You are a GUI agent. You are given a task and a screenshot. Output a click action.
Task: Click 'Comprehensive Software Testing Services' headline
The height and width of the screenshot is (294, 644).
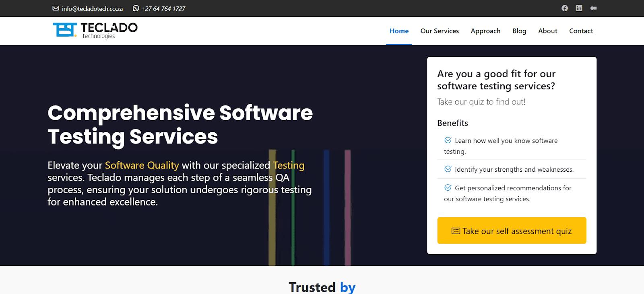pos(180,125)
